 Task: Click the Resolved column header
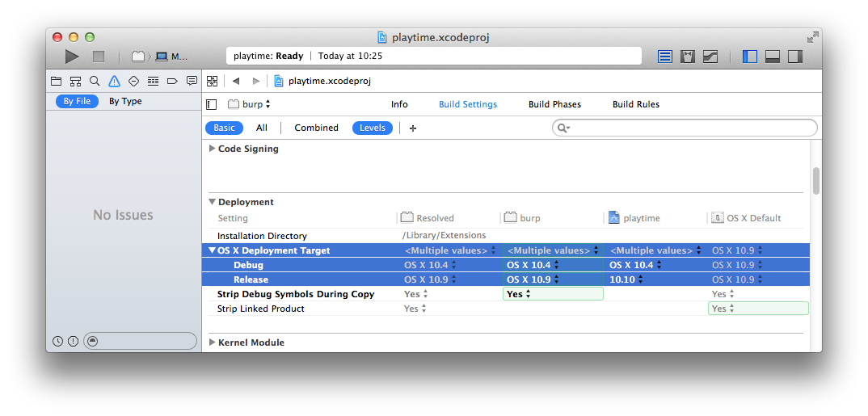coord(428,218)
